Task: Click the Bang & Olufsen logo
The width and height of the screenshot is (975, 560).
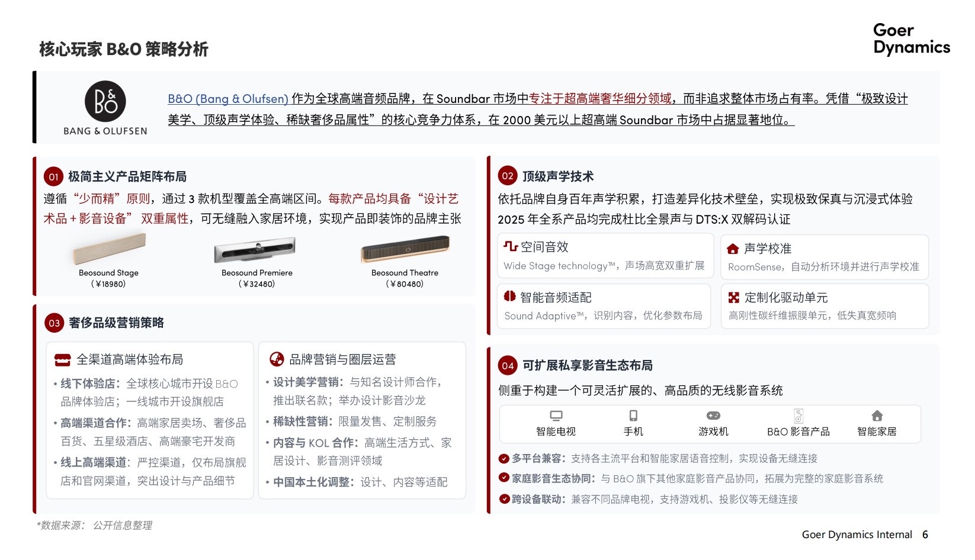Action: click(105, 108)
